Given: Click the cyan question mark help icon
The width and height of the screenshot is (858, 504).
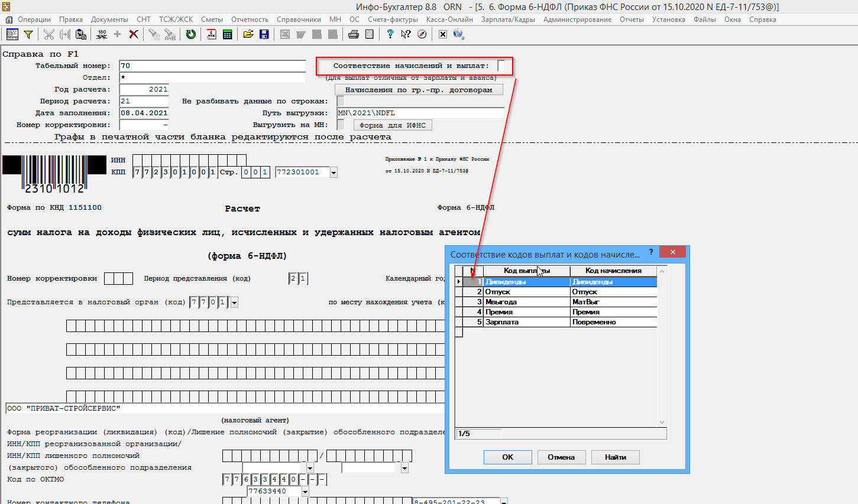Looking at the screenshot, I should tap(390, 34).
